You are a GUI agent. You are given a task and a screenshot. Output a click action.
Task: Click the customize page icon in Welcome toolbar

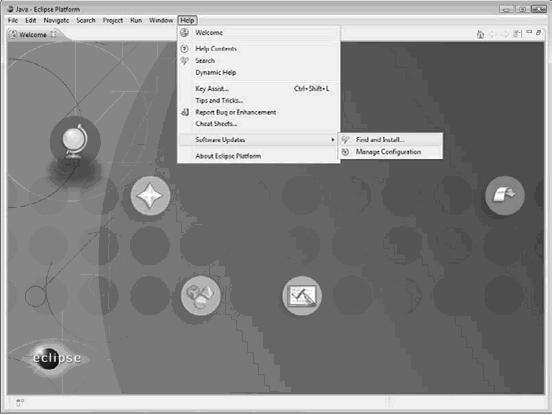click(517, 34)
